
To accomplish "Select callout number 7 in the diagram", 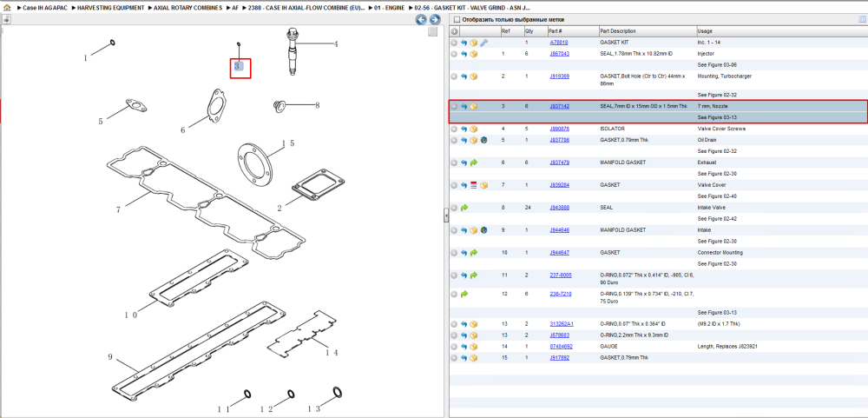I will [x=118, y=209].
